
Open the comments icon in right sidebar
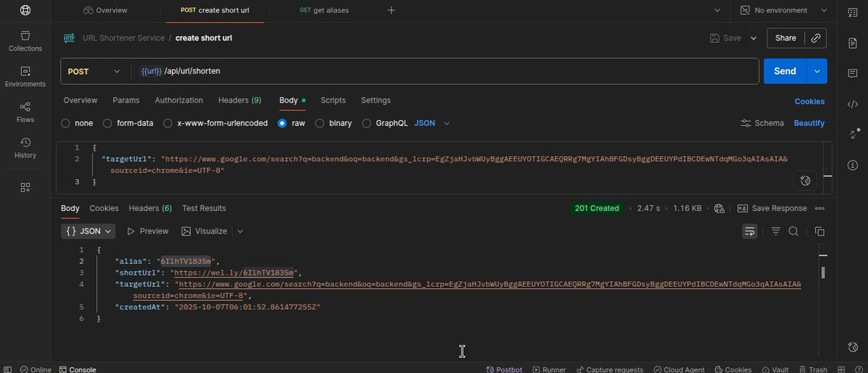(852, 74)
